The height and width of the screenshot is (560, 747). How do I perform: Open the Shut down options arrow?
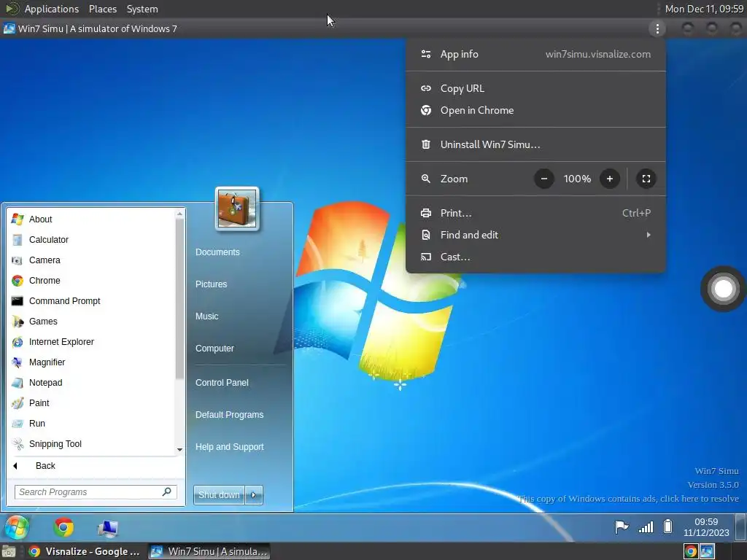click(254, 495)
